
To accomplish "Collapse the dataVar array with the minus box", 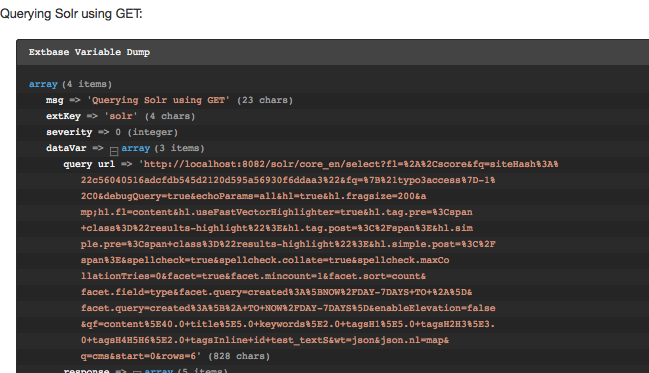I will [x=114, y=151].
